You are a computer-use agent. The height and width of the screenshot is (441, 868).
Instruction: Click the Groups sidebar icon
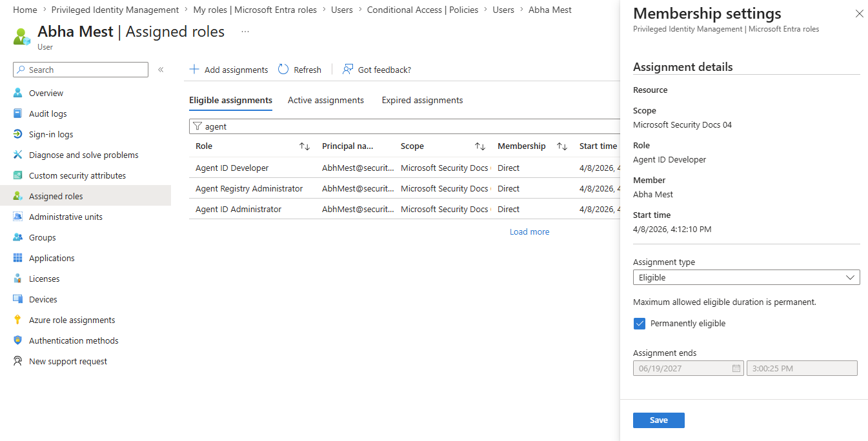(18, 237)
